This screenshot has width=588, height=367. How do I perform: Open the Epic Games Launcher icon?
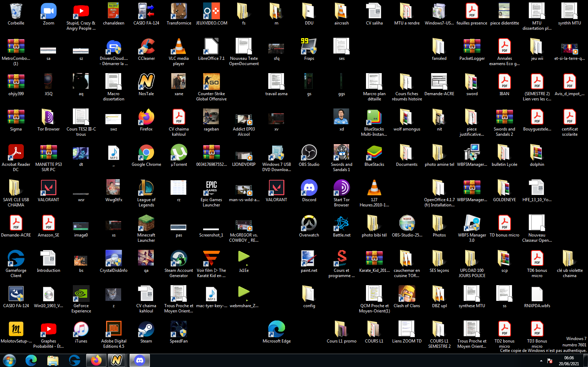click(x=211, y=193)
